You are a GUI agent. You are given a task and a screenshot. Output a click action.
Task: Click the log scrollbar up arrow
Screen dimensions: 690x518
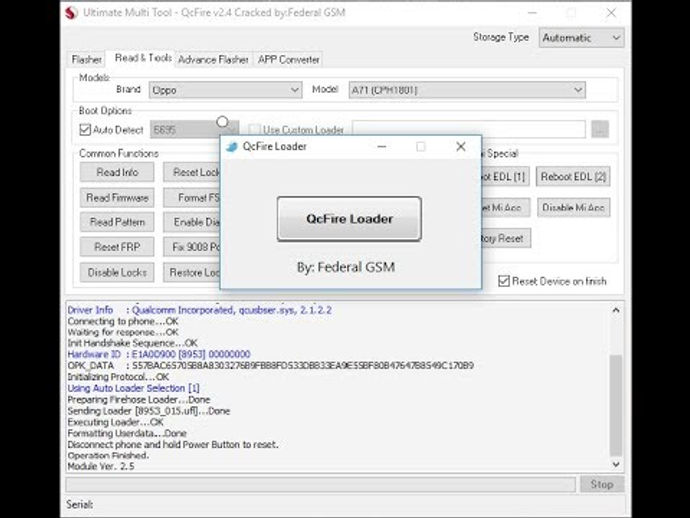tap(616, 310)
